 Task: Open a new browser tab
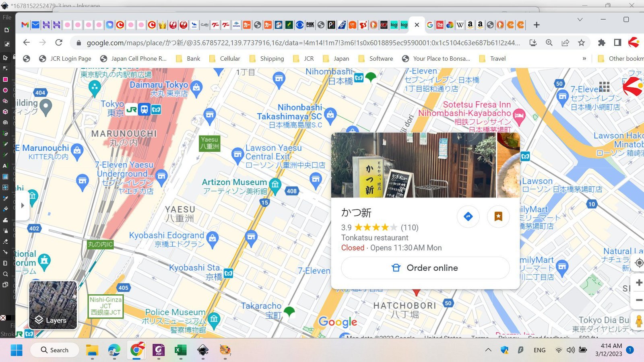[536, 25]
